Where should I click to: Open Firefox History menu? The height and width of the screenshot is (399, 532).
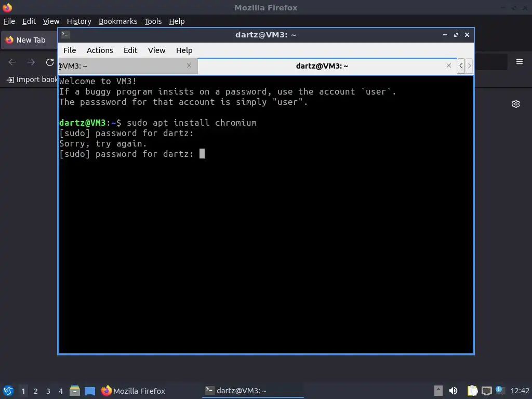tap(79, 21)
